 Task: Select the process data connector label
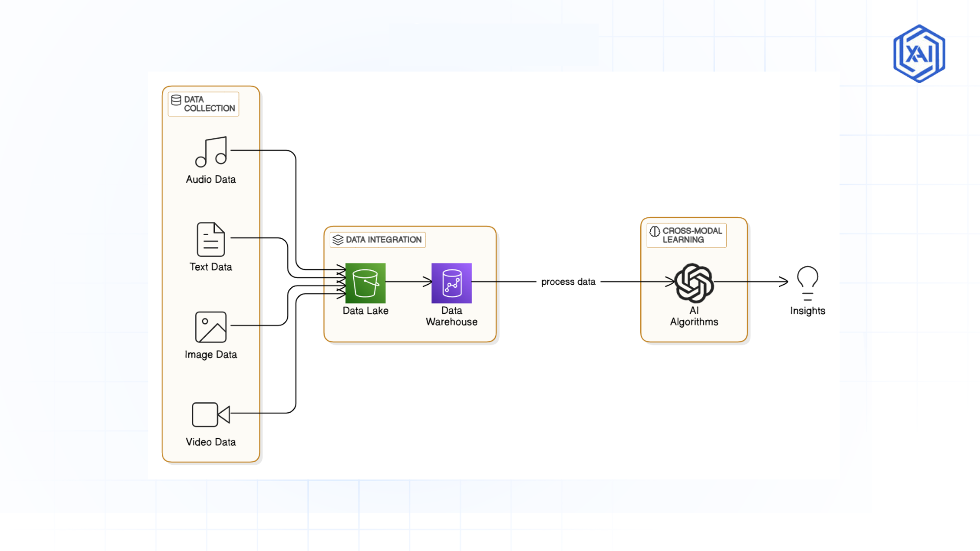point(568,282)
